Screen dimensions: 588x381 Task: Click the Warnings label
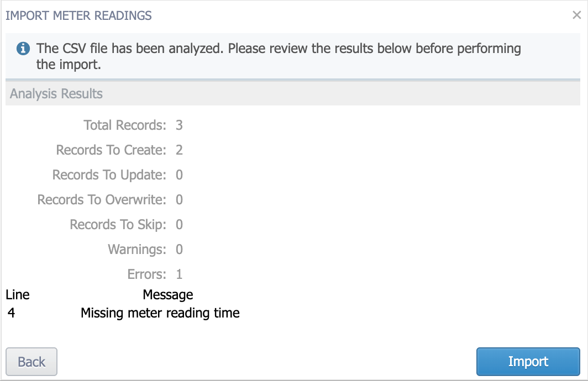coord(137,250)
